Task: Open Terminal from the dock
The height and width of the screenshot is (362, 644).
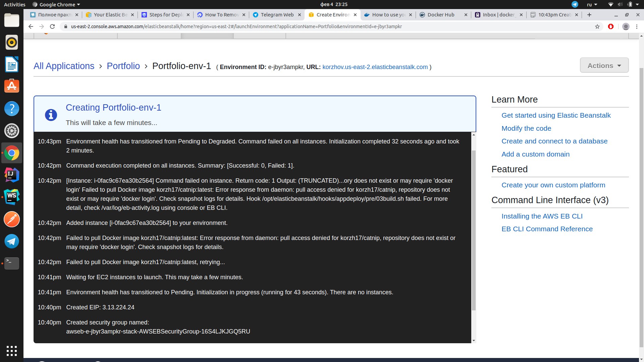Action: [x=12, y=263]
